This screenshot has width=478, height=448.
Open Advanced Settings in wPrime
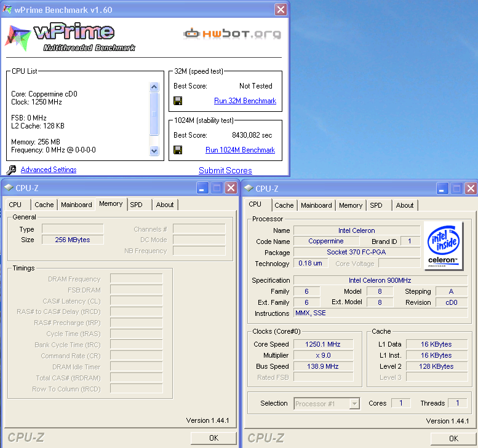click(49, 170)
